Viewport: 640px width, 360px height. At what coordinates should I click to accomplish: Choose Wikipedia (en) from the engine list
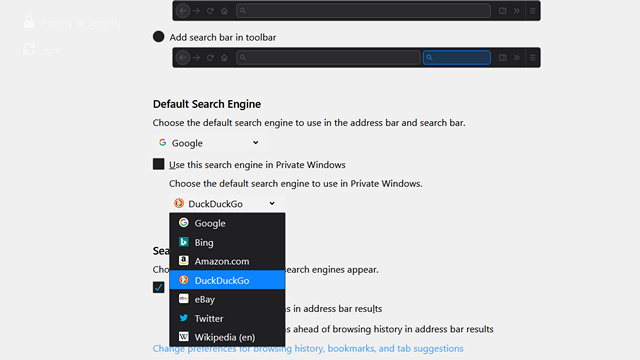[227, 337]
